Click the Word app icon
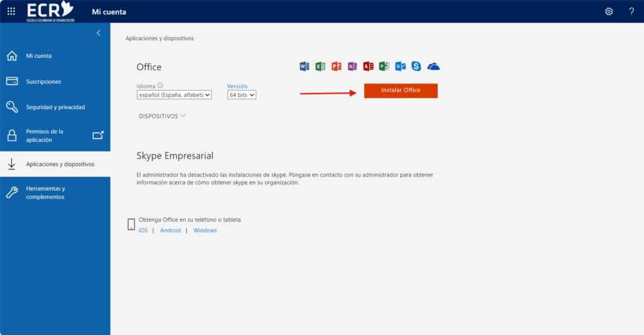 point(304,67)
